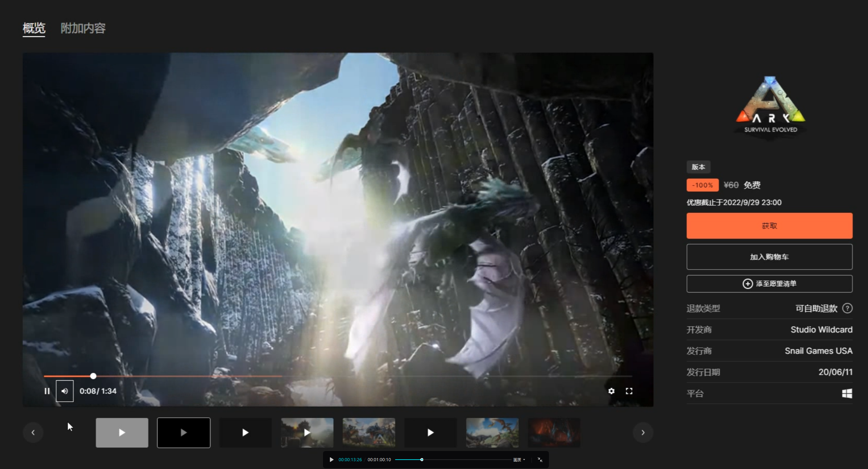Select the second highlighted video thumbnail
This screenshot has height=469, width=868.
[184, 432]
